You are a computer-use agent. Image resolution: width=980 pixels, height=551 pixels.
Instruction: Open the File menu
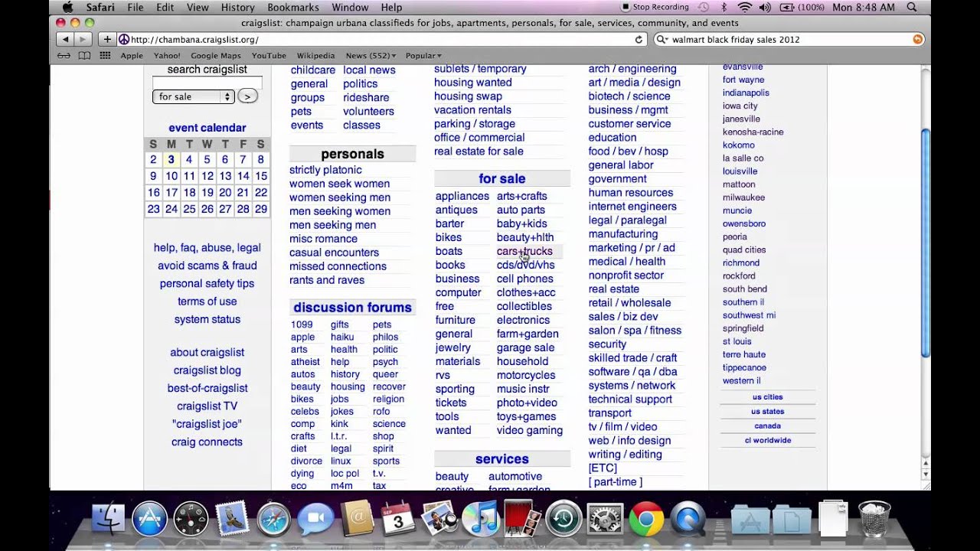(x=136, y=7)
